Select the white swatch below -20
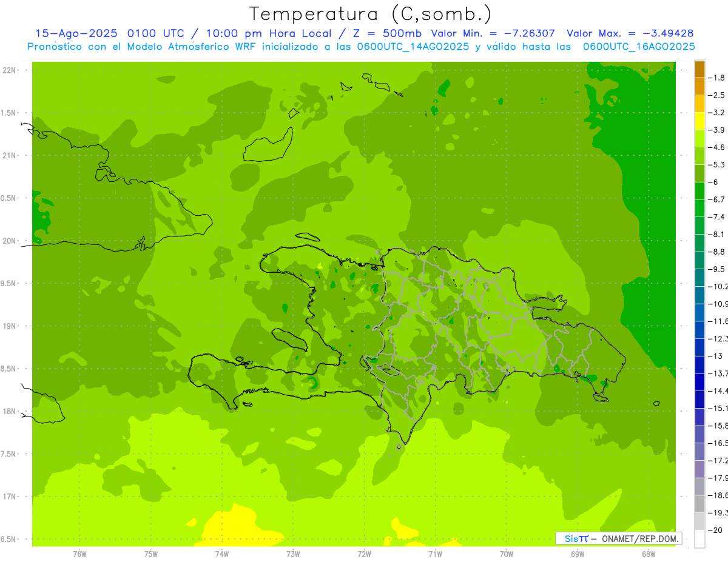The width and height of the screenshot is (728, 562). (x=699, y=538)
